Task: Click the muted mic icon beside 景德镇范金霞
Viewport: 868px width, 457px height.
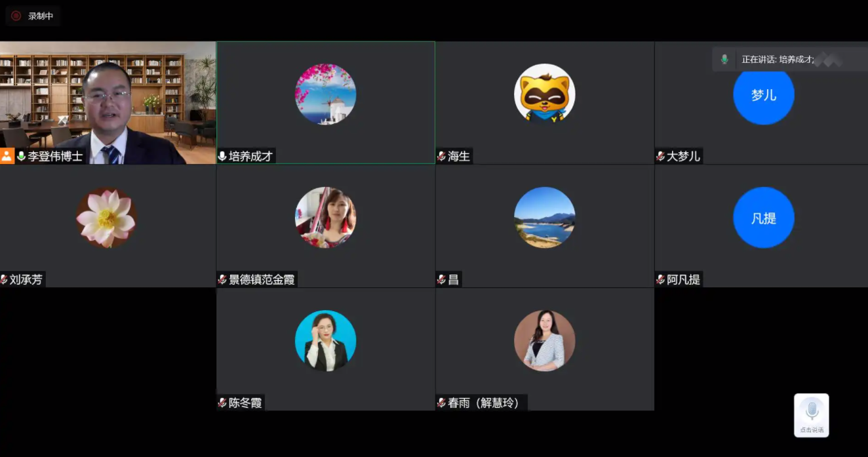Action: pyautogui.click(x=222, y=279)
